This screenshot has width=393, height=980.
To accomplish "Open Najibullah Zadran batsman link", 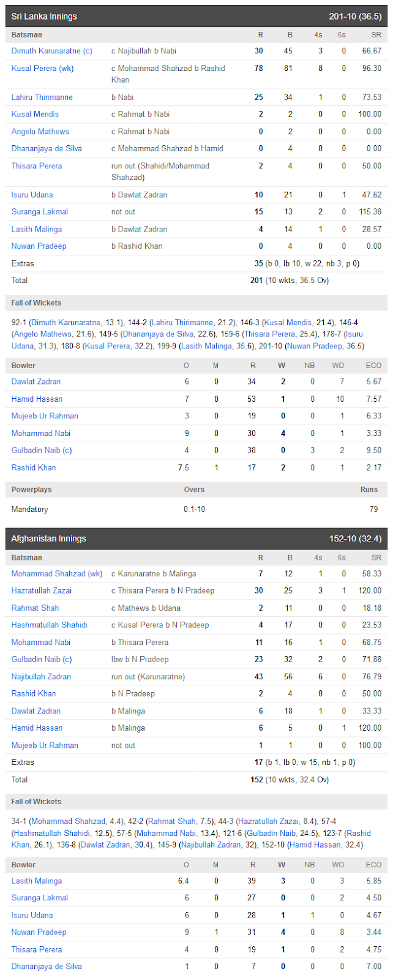I will tap(41, 677).
